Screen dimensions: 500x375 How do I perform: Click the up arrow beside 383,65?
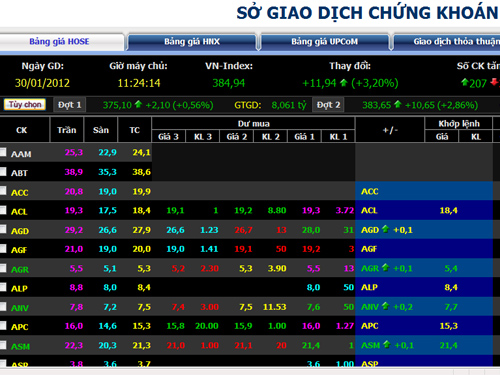tap(397, 104)
